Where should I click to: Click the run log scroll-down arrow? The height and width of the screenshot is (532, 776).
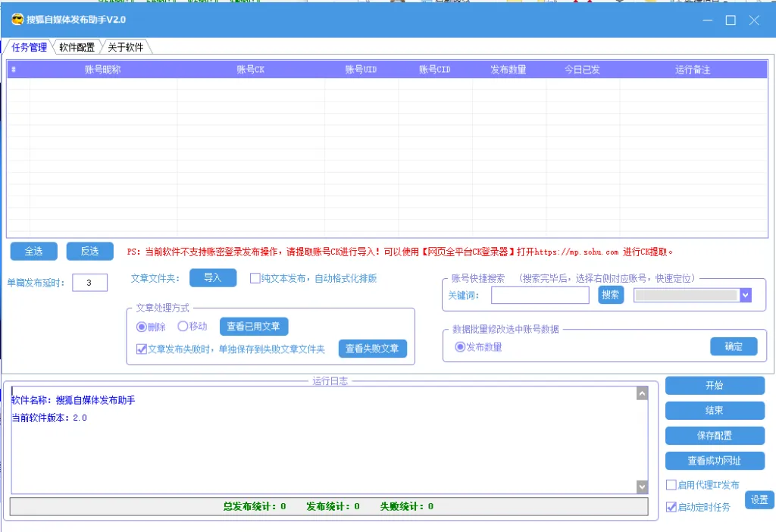tap(642, 487)
